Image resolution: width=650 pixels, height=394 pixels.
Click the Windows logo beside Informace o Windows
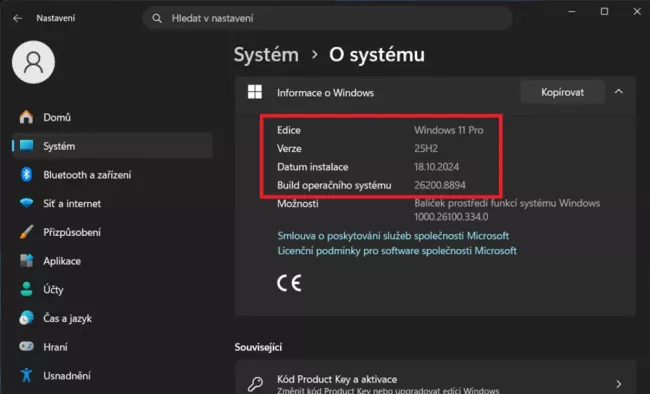(x=255, y=92)
